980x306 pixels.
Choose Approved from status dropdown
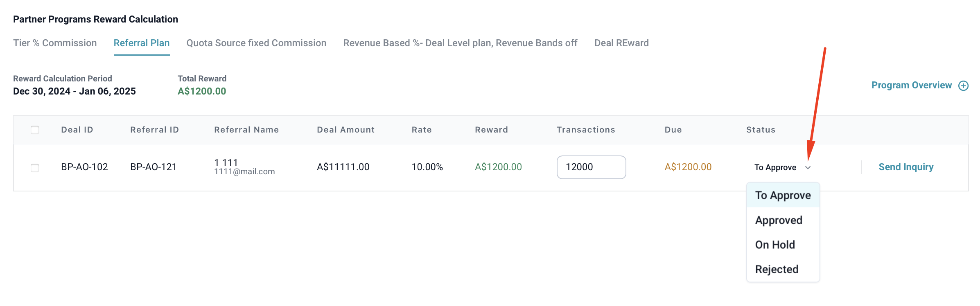click(x=779, y=220)
